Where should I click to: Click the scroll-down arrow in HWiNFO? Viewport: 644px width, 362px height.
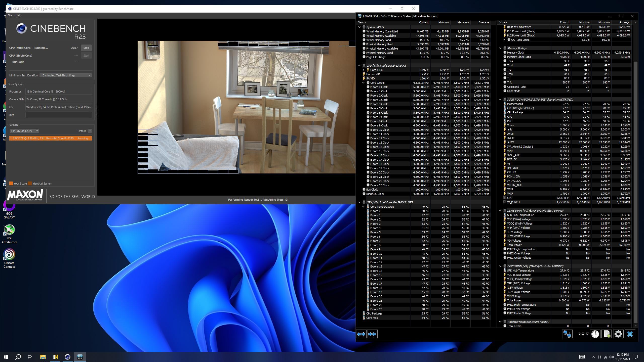[x=635, y=326]
